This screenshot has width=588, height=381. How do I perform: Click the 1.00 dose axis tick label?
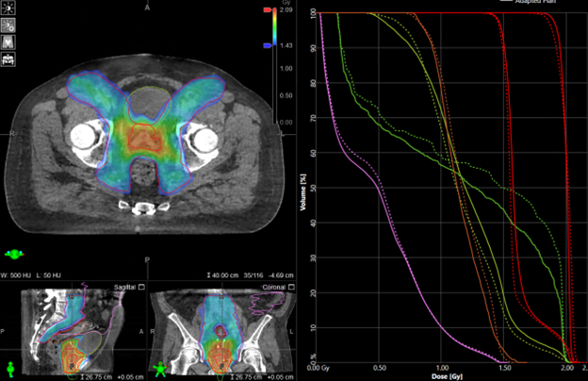click(x=442, y=368)
